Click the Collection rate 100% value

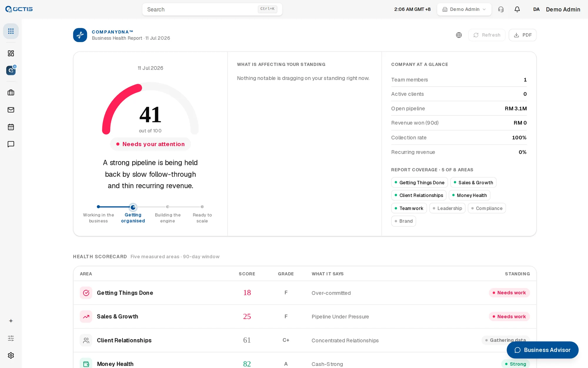tap(519, 137)
